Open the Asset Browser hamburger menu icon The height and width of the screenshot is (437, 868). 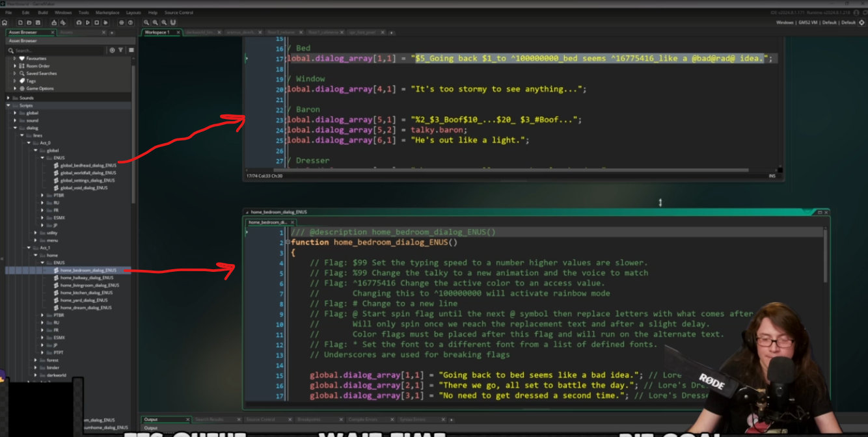(131, 50)
